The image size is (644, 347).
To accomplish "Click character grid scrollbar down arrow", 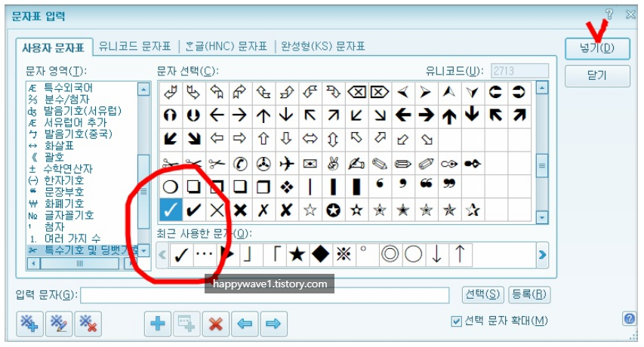I will tap(542, 217).
